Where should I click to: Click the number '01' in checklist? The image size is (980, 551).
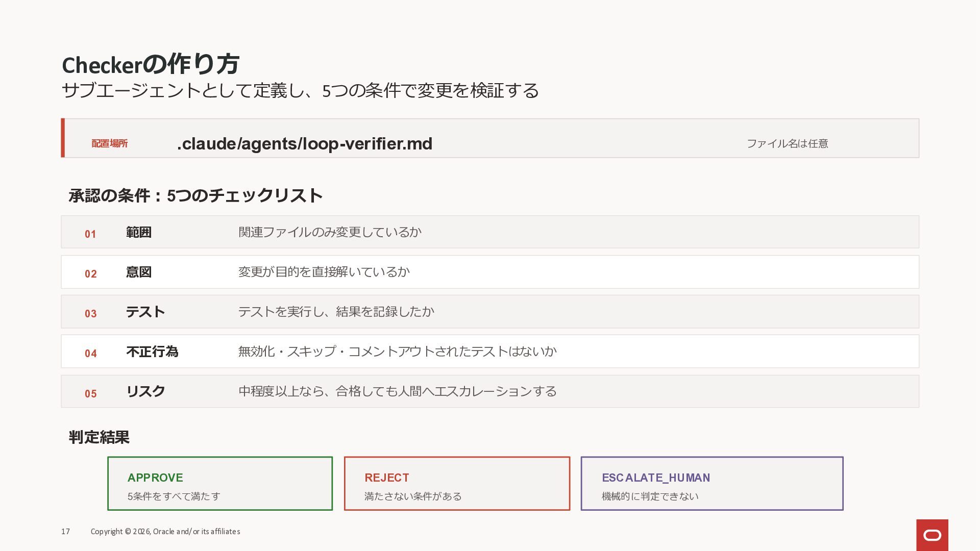coord(91,234)
